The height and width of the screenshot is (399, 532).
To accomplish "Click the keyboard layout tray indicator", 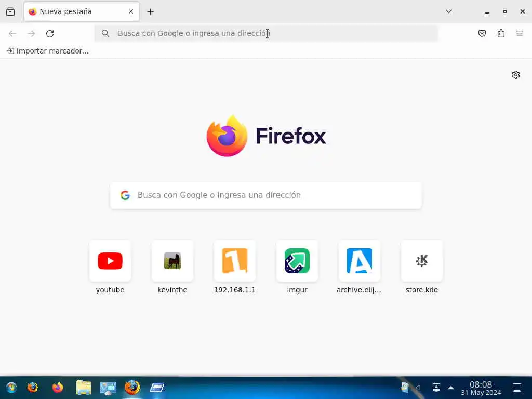I will tap(436, 387).
